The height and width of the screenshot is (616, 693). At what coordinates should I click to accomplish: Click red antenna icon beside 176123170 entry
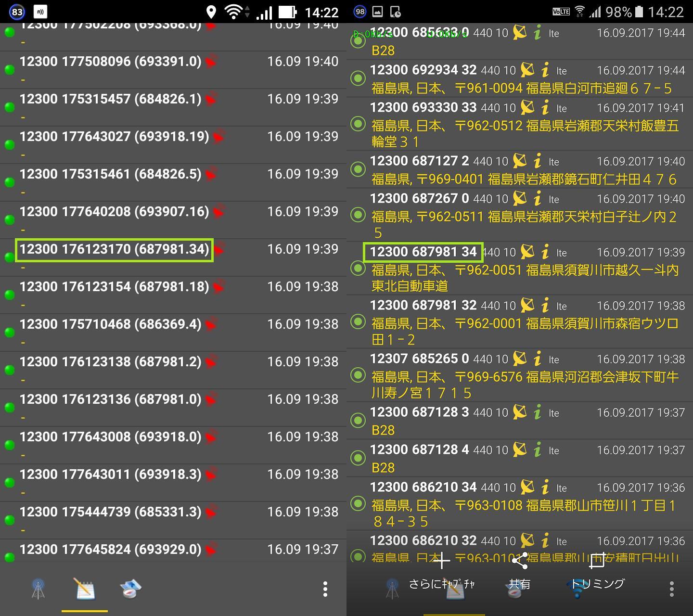pos(219,249)
